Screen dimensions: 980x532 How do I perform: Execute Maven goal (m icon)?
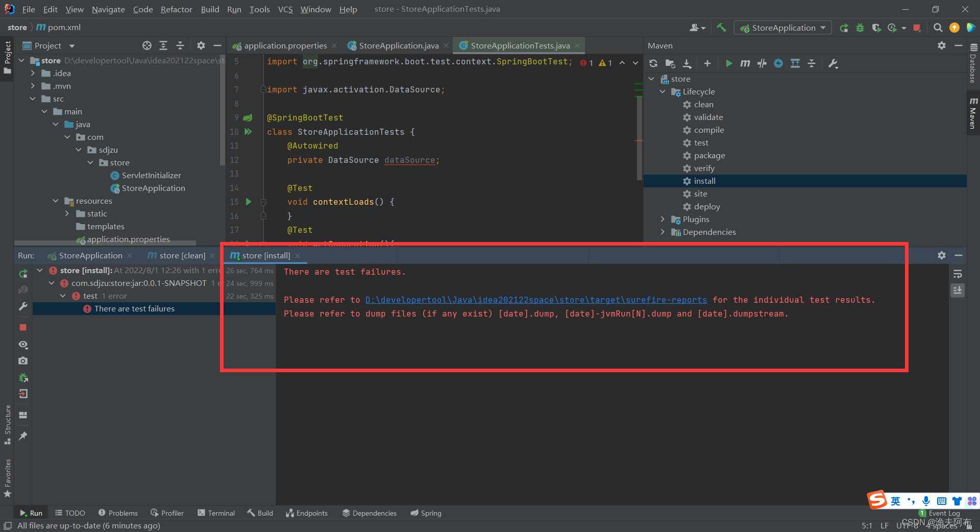pyautogui.click(x=745, y=63)
